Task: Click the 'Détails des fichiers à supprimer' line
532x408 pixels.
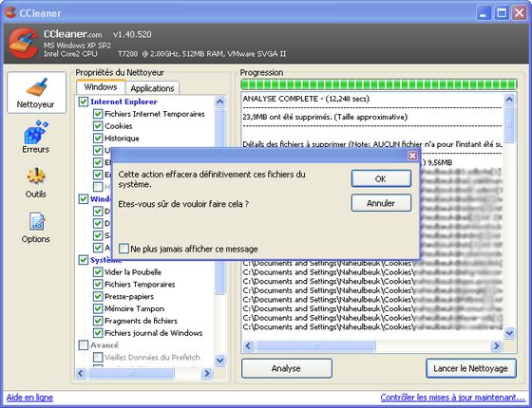Action: [372, 144]
